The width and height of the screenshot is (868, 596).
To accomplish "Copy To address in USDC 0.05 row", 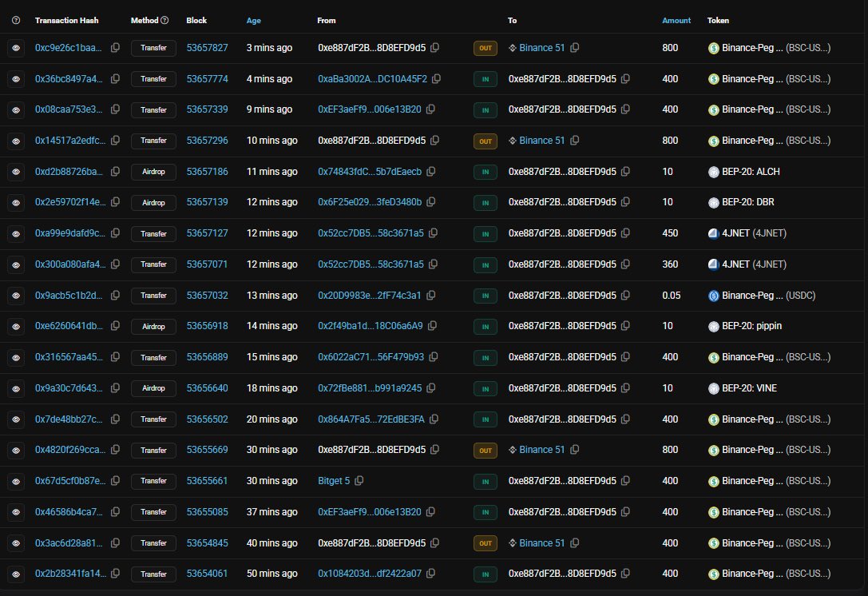I will (x=625, y=296).
